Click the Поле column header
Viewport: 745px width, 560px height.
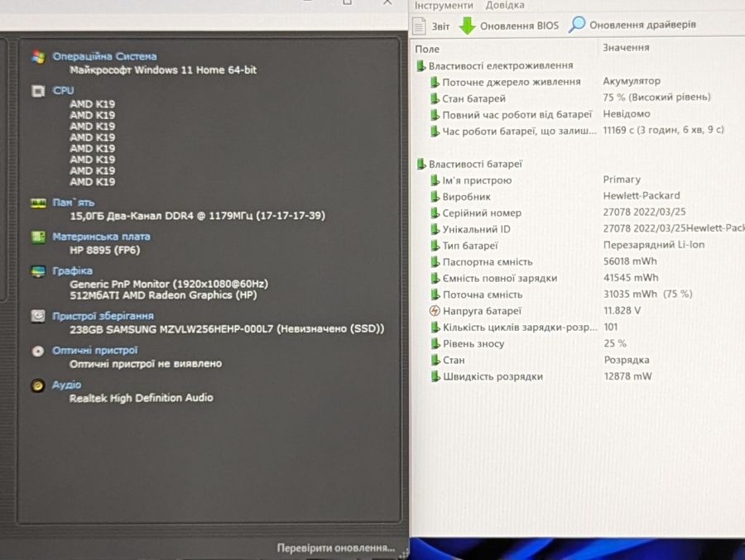click(427, 49)
